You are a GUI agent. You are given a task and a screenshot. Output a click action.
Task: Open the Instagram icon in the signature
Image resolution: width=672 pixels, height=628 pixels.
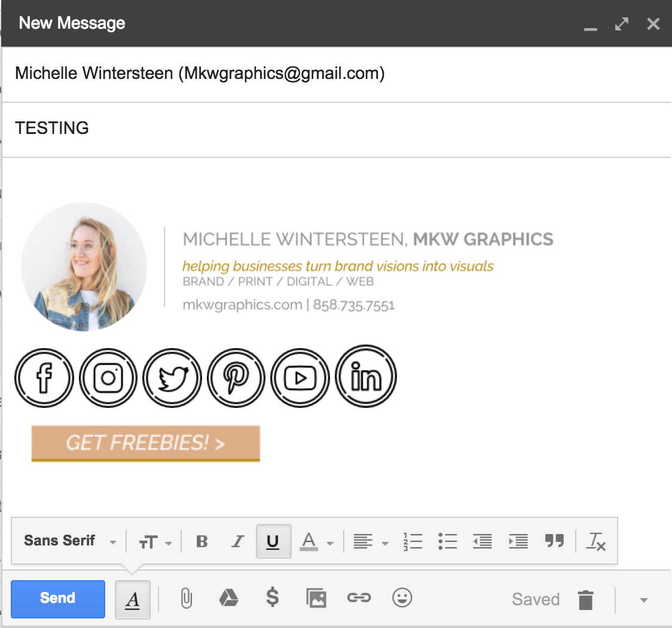tap(108, 377)
